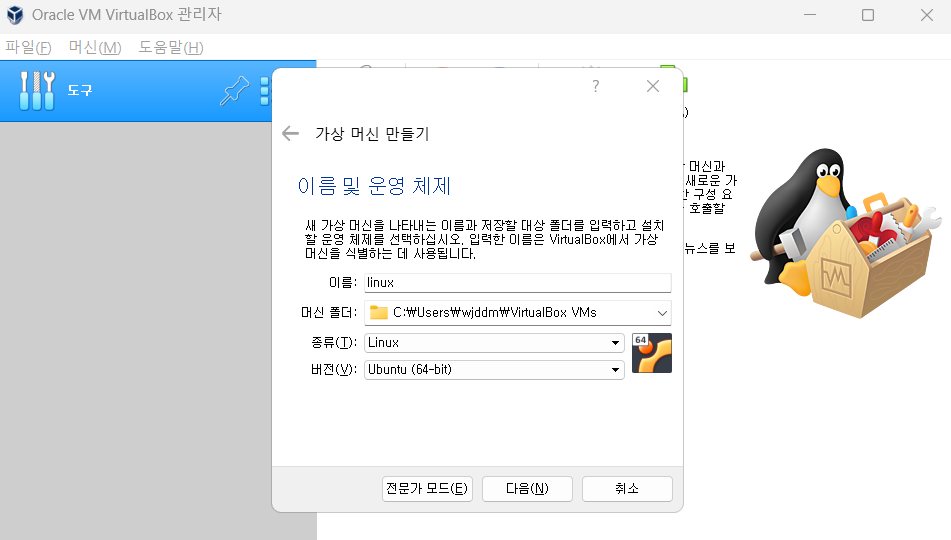Click the 버전(V) label
Viewport: 951px width, 540px height.
[334, 370]
